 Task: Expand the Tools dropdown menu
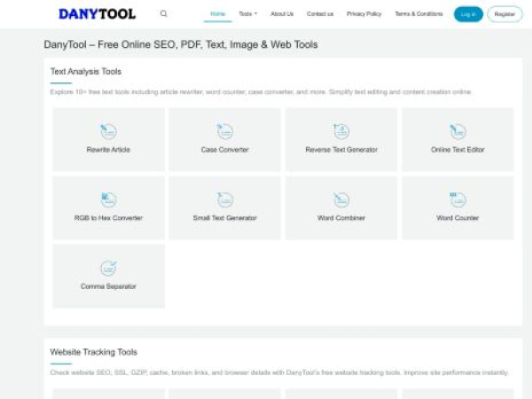click(x=248, y=14)
